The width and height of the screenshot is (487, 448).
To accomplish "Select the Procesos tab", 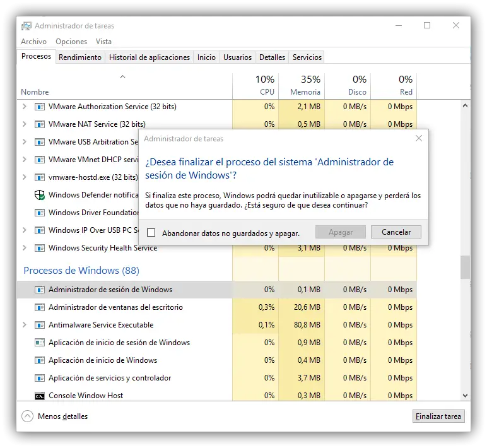I will click(x=37, y=57).
